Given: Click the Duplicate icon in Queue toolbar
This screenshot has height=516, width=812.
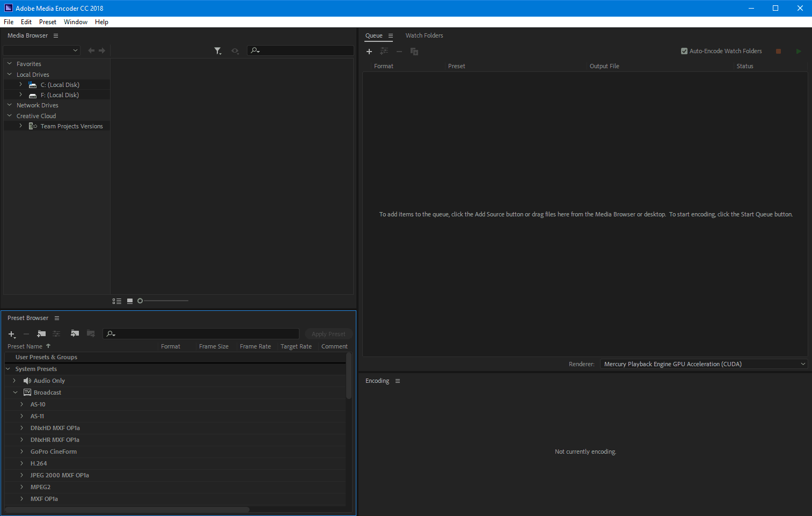Looking at the screenshot, I should click(414, 52).
